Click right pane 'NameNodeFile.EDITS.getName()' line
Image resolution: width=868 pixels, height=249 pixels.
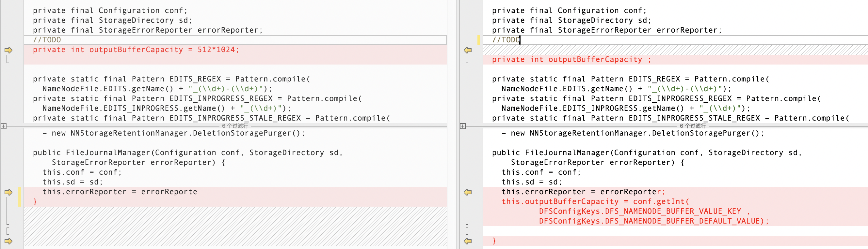616,89
